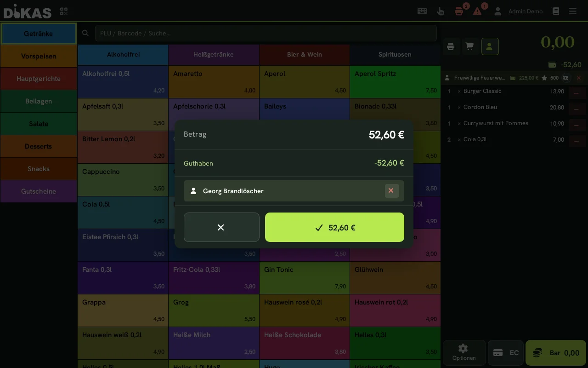Image resolution: width=588 pixels, height=368 pixels.
Task: Toggle the green customer icon button
Action: click(x=490, y=46)
